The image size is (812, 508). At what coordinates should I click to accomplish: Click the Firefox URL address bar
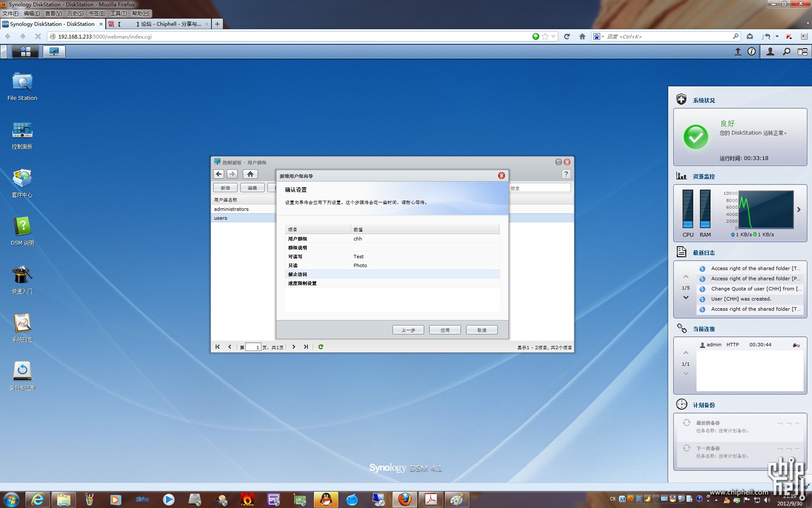292,36
